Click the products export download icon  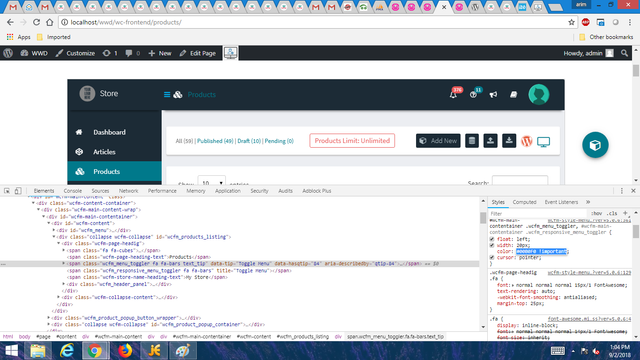pyautogui.click(x=509, y=141)
